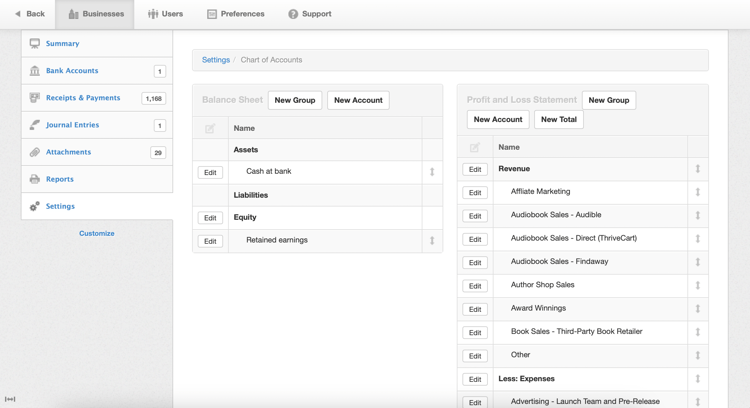Click the Bank Accounts building icon

35,71
